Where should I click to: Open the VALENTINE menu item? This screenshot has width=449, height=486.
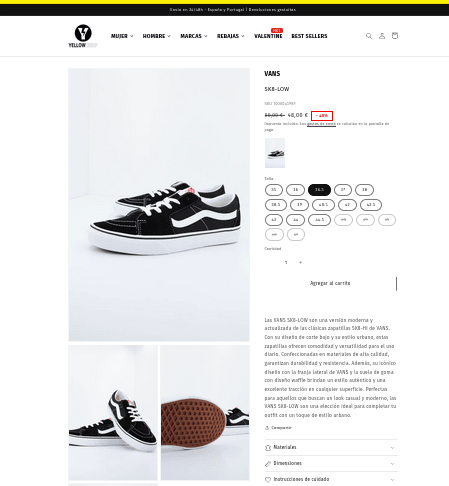coord(268,36)
